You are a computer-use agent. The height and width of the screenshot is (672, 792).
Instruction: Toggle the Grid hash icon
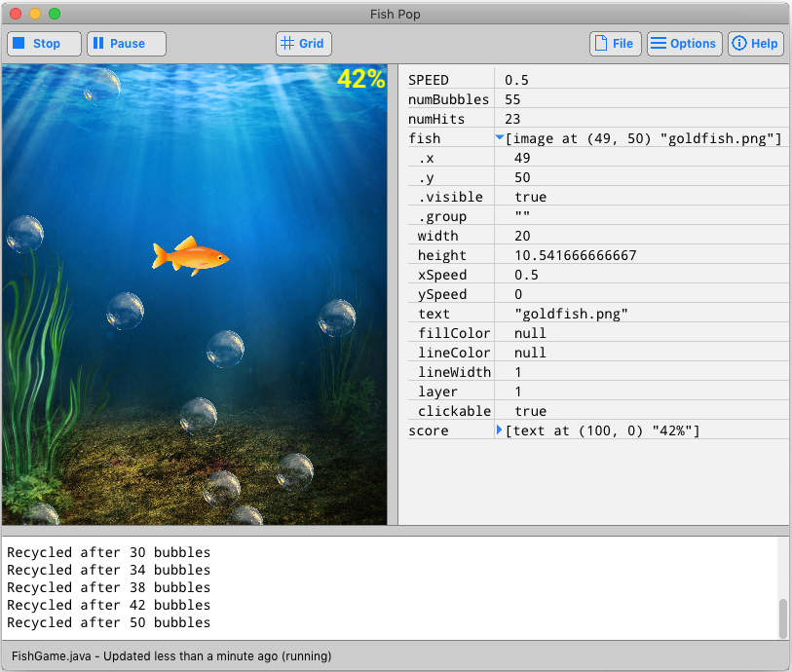point(286,43)
